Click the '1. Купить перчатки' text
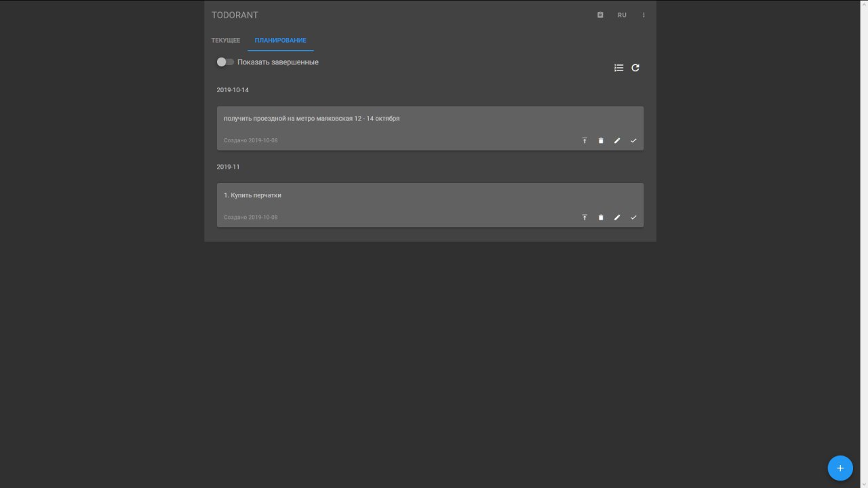 click(252, 195)
